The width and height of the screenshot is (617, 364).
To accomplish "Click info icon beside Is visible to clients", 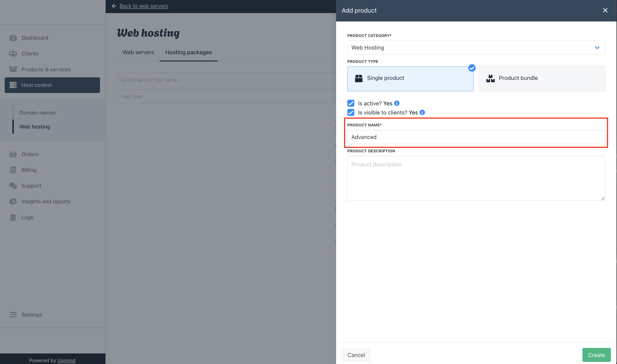I will pos(422,112).
